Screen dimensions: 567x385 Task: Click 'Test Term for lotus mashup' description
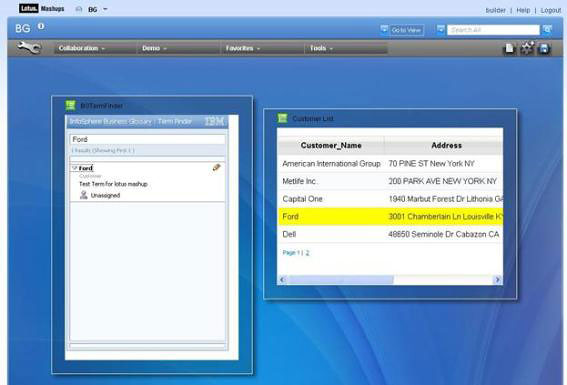(113, 184)
